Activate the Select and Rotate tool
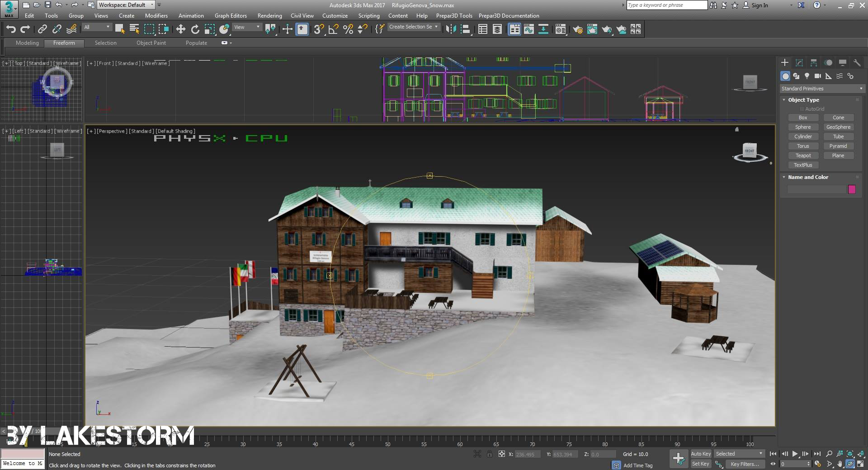The image size is (868, 470). (195, 29)
